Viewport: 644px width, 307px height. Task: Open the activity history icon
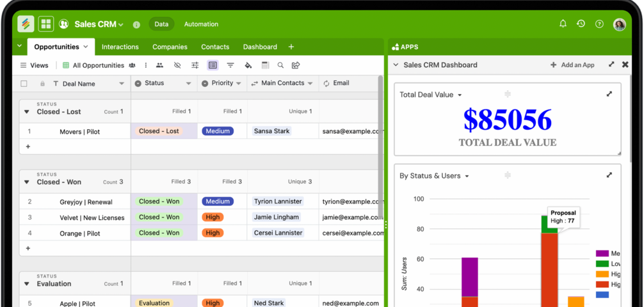coord(581,24)
